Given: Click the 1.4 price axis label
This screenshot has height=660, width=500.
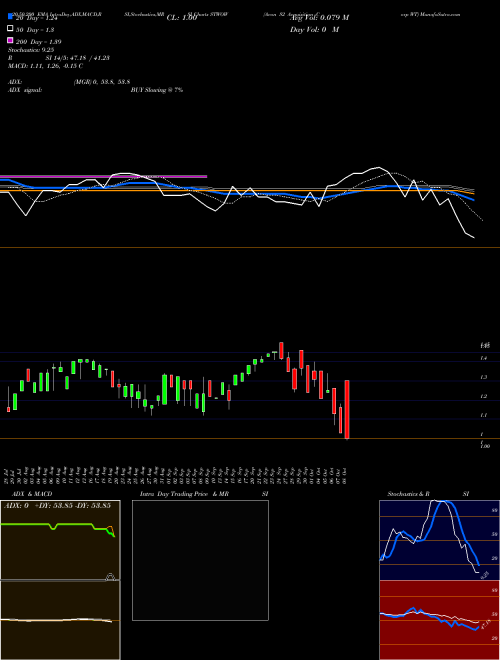Looking at the screenshot, I should [484, 358].
